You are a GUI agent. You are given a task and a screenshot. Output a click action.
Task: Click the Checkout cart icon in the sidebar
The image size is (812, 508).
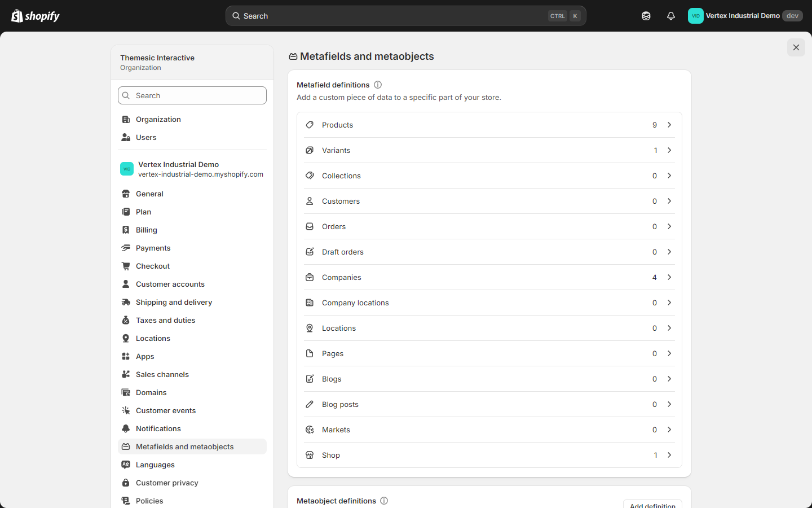pyautogui.click(x=126, y=266)
